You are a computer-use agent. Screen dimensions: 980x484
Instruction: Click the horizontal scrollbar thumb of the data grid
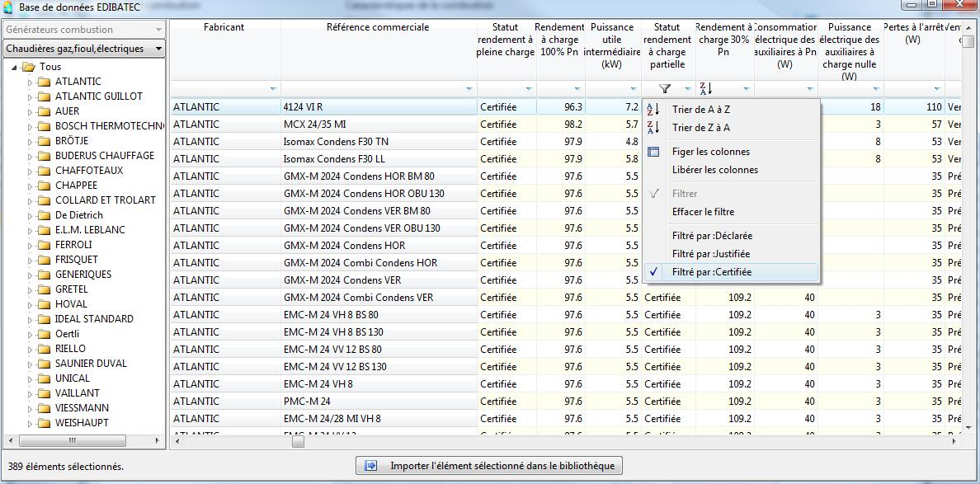tap(298, 441)
